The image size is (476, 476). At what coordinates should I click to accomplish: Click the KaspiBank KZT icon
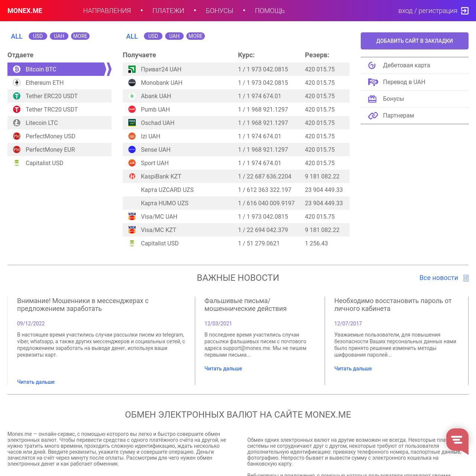132,176
